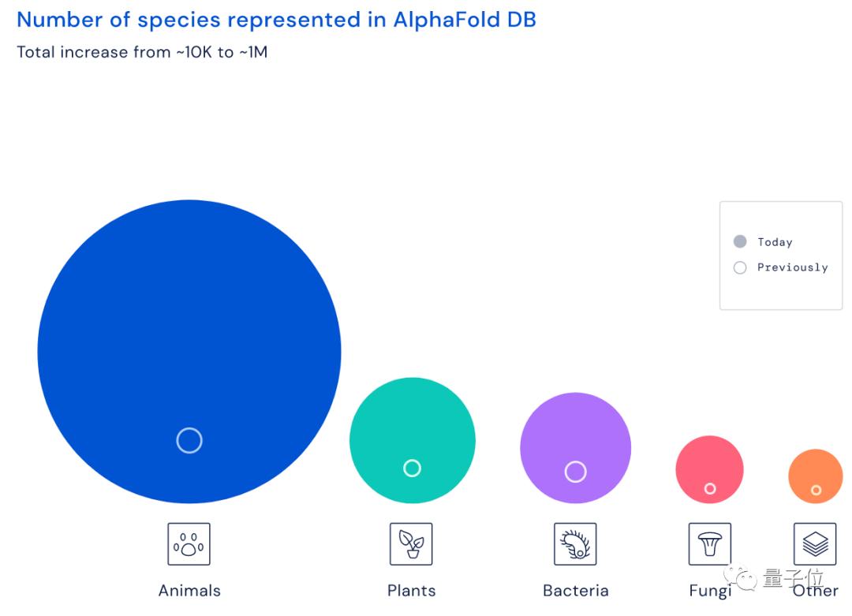Image resolution: width=852 pixels, height=616 pixels.
Task: Click the Previously legend label
Action: pos(792,267)
